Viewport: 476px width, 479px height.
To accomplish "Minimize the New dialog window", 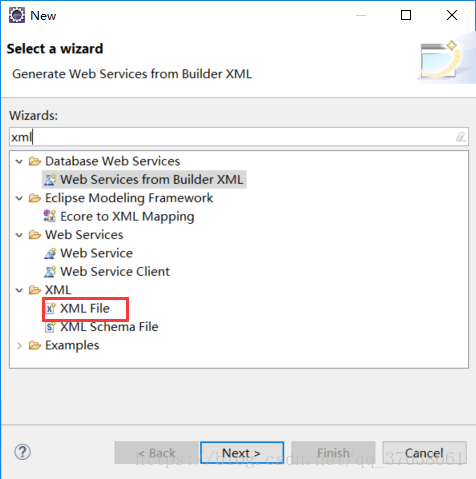I will [361, 15].
